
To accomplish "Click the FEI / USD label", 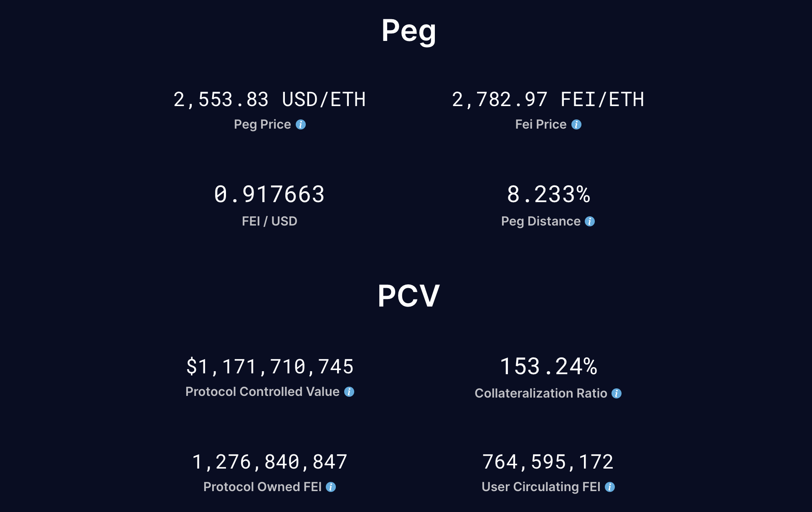I will tap(269, 221).
